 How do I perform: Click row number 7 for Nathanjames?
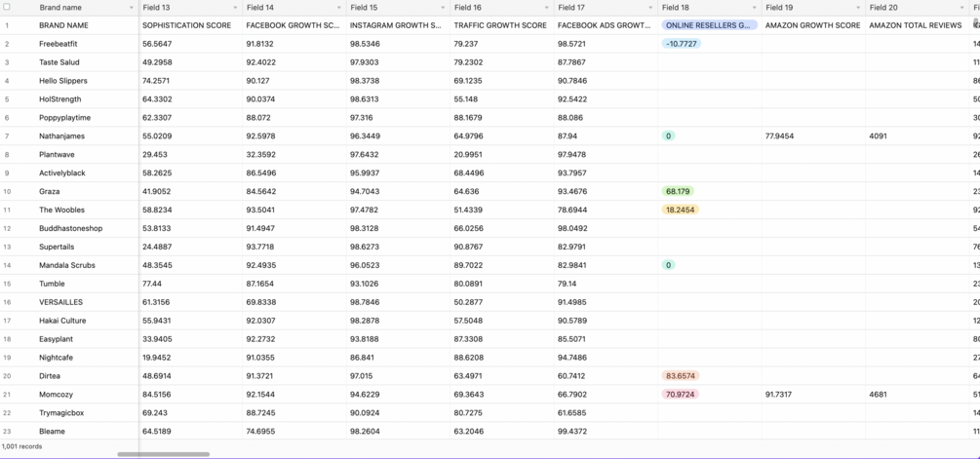coord(7,136)
